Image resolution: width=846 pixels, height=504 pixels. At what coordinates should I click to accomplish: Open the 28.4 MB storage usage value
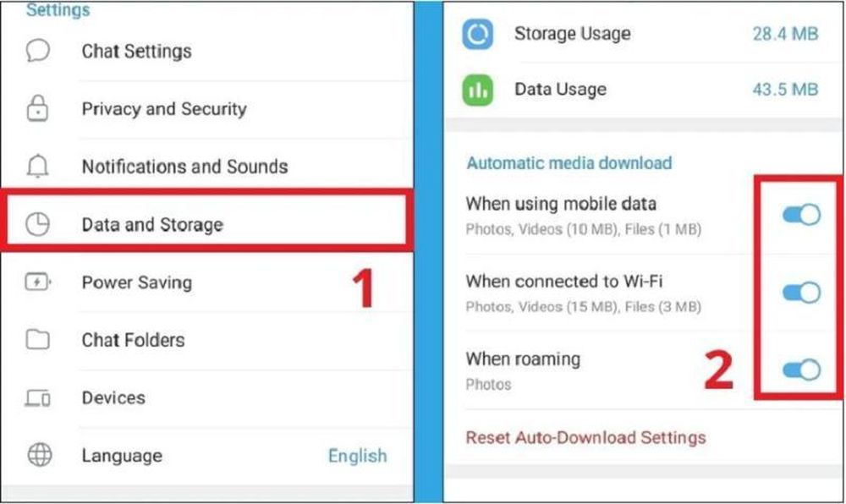785,34
